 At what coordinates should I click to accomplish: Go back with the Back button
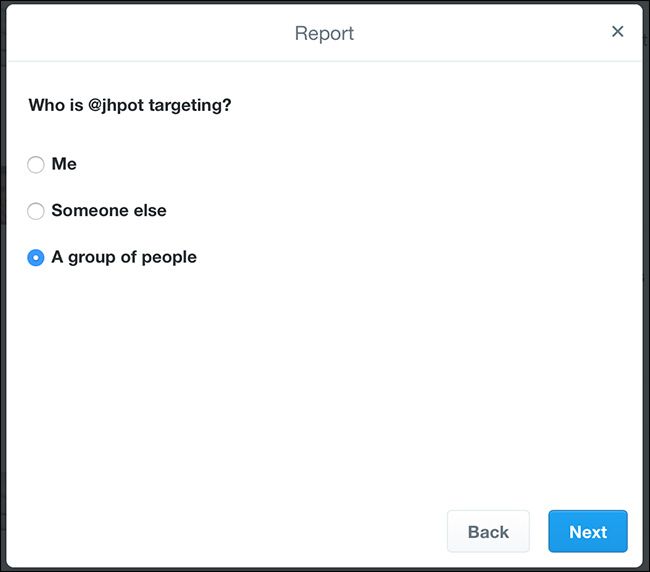pos(488,531)
